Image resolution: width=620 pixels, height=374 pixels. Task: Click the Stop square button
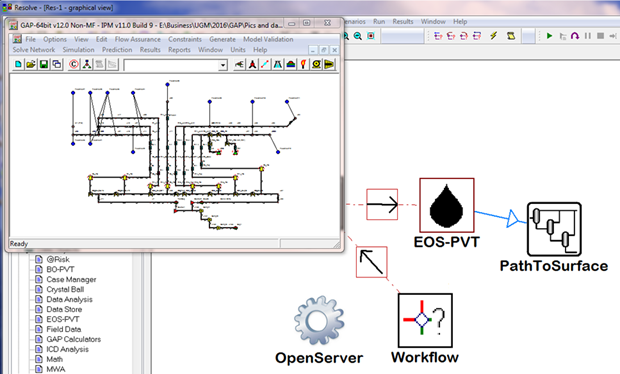[x=600, y=36]
